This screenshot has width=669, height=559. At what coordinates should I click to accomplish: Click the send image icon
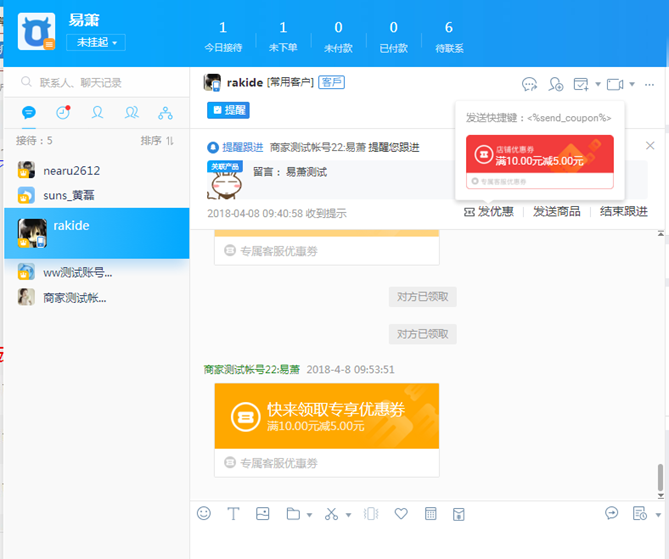pyautogui.click(x=263, y=513)
